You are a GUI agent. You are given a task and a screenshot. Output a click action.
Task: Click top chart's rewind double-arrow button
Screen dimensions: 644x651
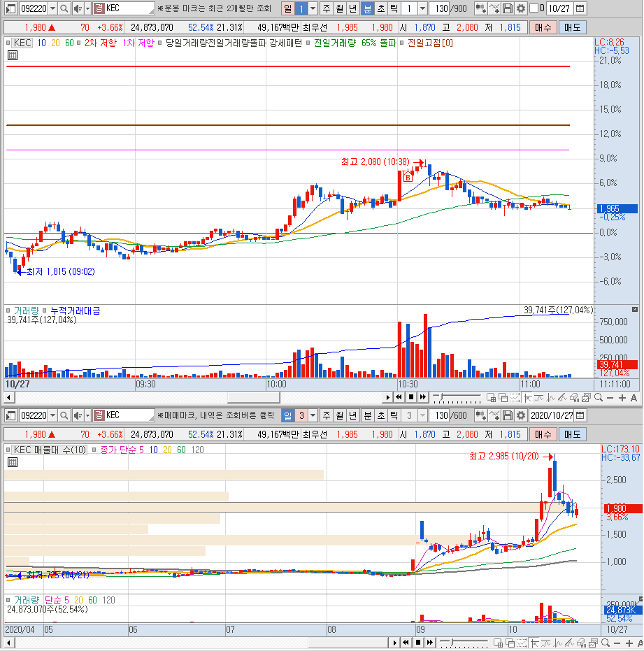pos(399,397)
